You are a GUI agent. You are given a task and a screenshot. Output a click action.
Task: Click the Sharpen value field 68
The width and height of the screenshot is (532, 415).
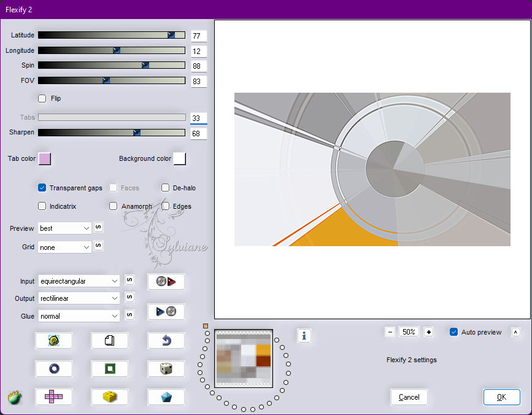coord(199,133)
